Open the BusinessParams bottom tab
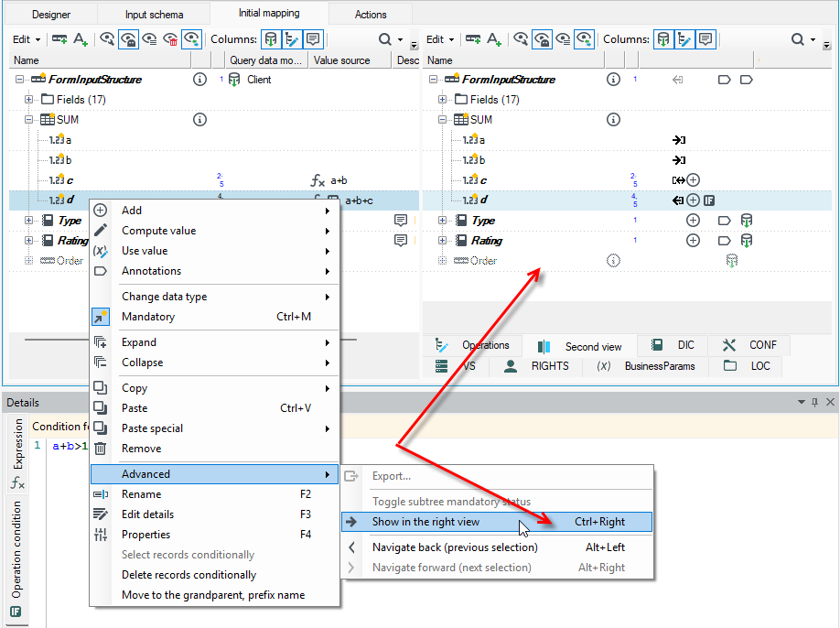The width and height of the screenshot is (840, 628). pos(646,366)
